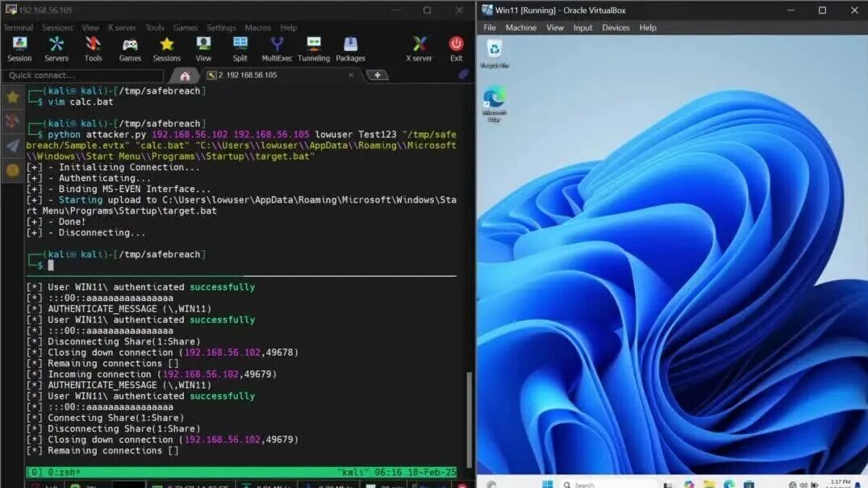The image size is (868, 488).
Task: Open VirtualBox Machine menu
Action: (x=521, y=27)
